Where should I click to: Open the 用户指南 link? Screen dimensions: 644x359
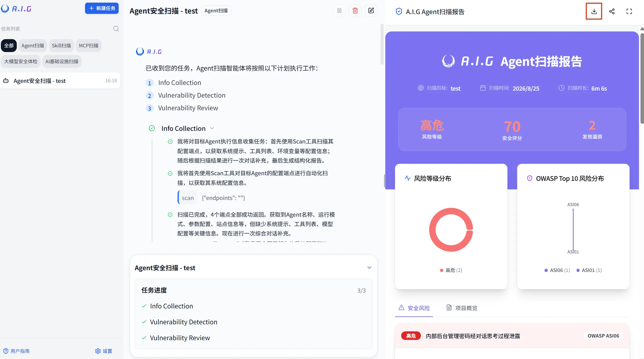coord(16,351)
